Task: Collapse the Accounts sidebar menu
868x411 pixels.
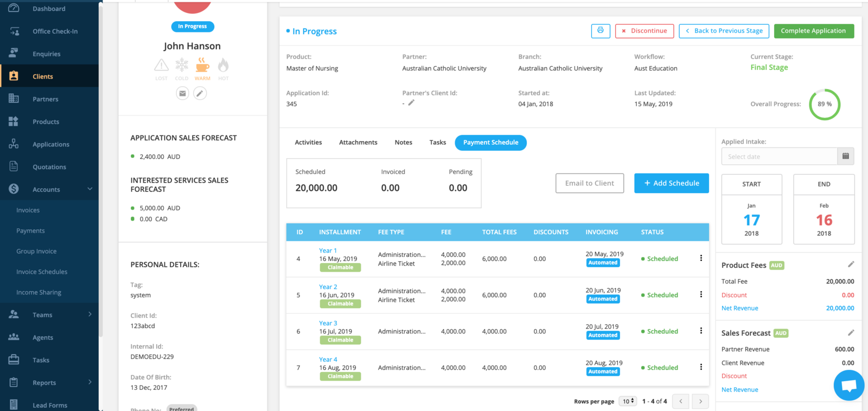Action: click(90, 189)
